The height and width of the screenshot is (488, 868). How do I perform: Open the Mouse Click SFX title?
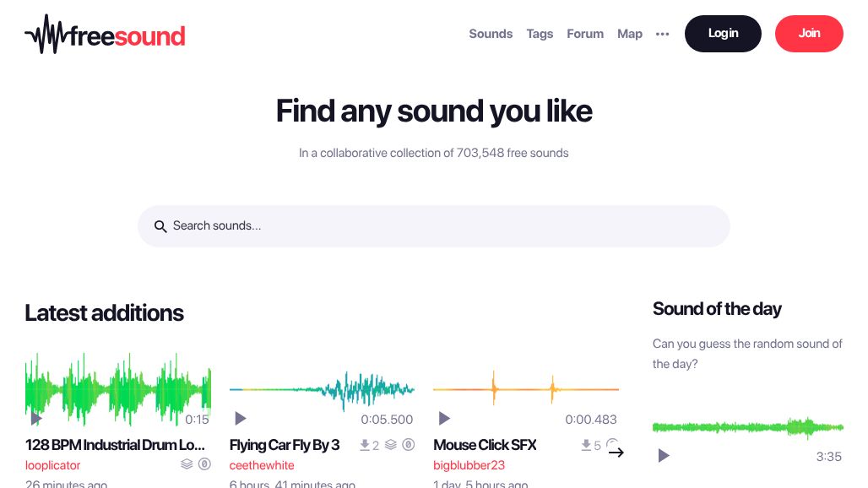[x=485, y=445]
